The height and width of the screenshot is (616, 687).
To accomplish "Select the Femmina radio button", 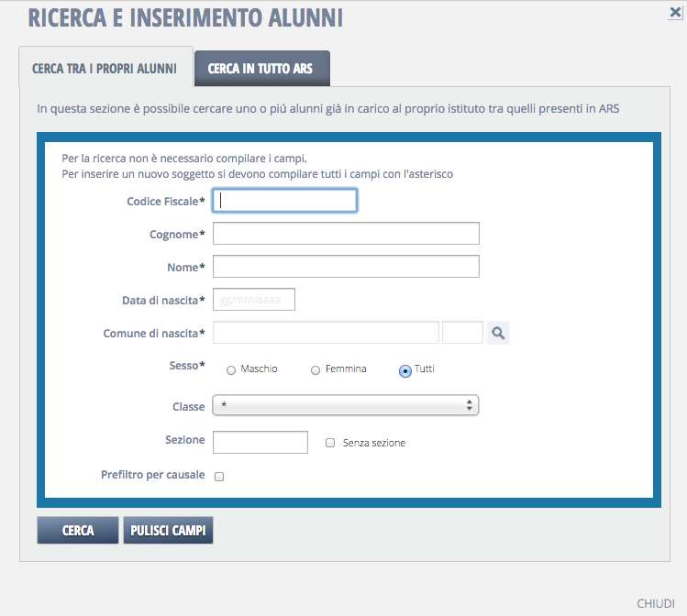I will (316, 370).
